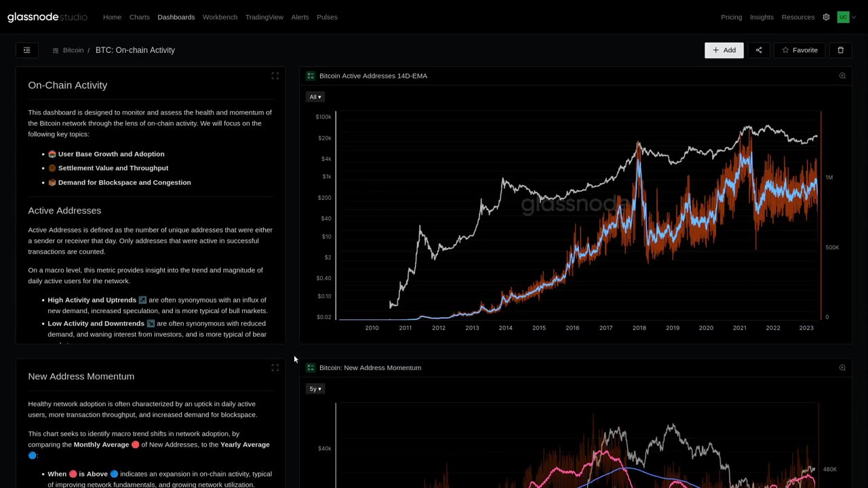
Task: Go to Home in top navigation
Action: 112,17
